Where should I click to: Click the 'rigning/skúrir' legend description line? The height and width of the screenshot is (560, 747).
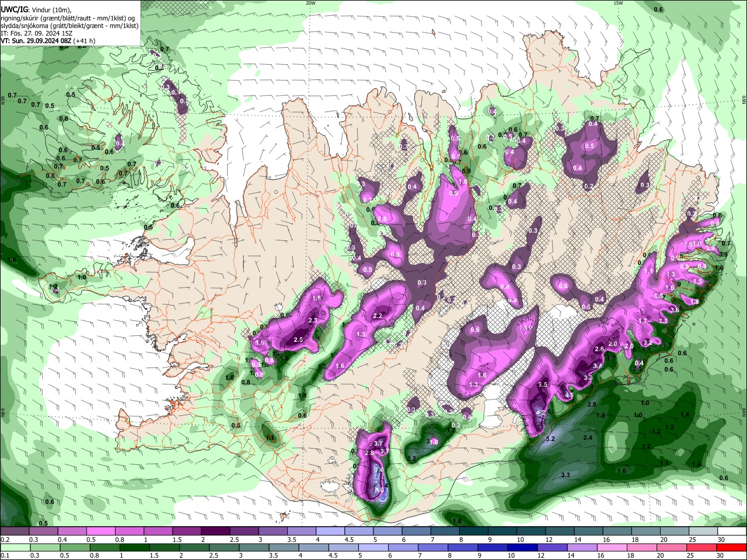tap(68, 17)
